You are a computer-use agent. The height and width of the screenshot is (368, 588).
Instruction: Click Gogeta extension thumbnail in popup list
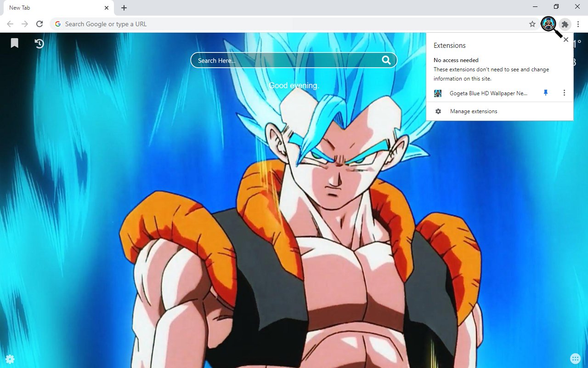point(438,93)
